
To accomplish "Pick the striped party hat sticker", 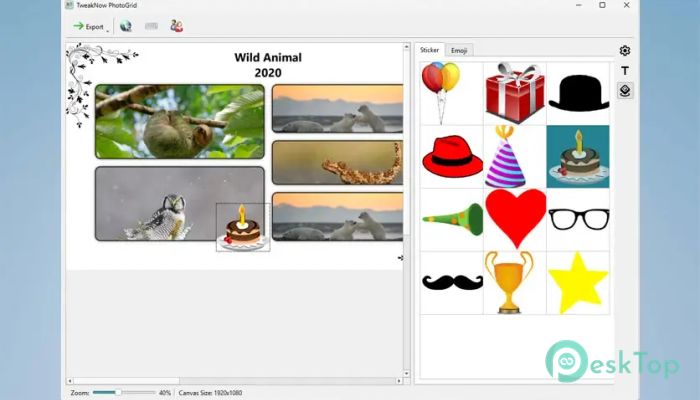I will (x=515, y=157).
